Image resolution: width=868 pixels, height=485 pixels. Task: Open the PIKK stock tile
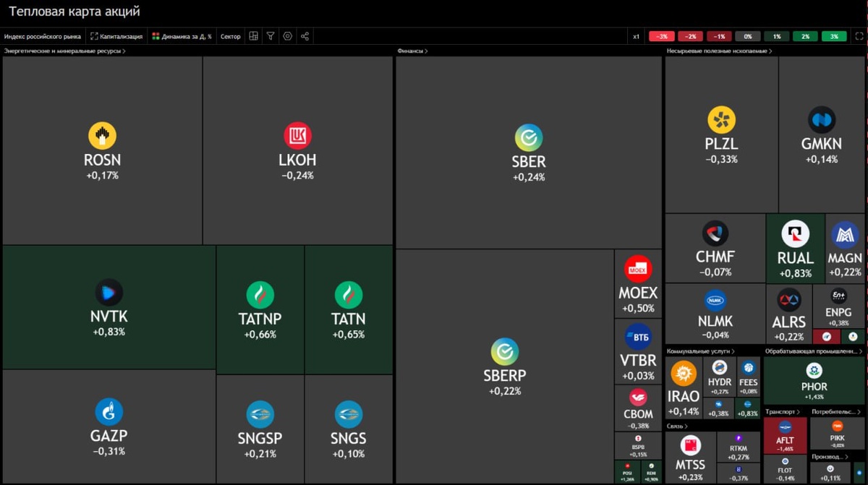(x=838, y=434)
